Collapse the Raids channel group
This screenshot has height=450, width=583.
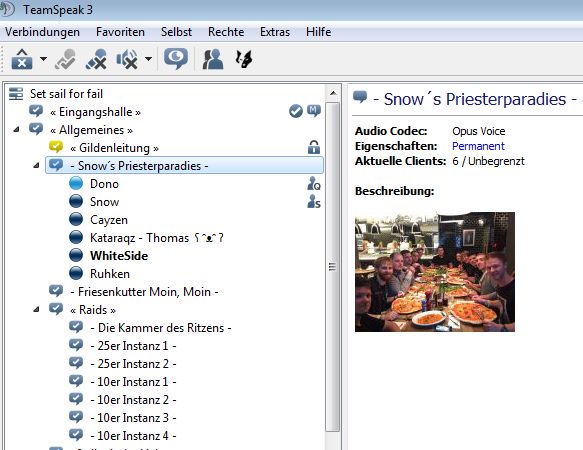tap(36, 309)
